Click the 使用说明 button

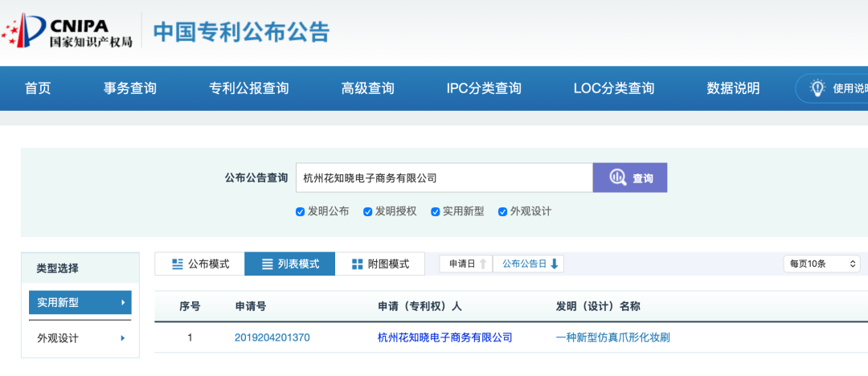[832, 88]
